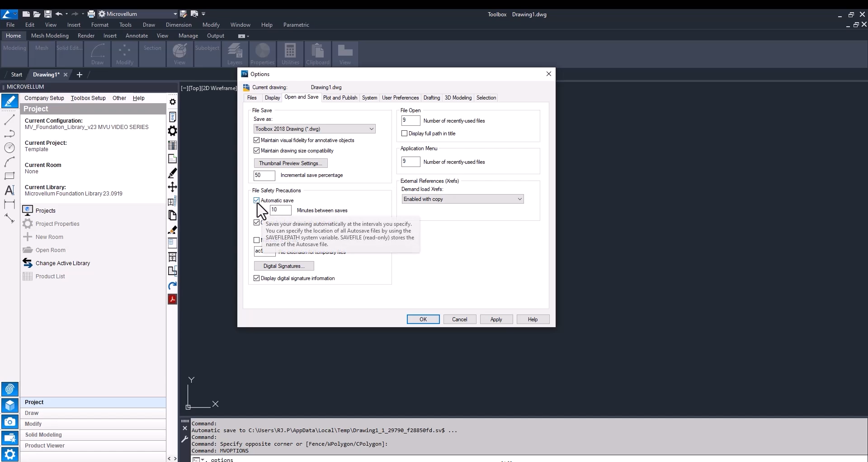Viewport: 868px width, 462px height.
Task: Expand the Redo history dropdown arrow
Action: coord(83,14)
